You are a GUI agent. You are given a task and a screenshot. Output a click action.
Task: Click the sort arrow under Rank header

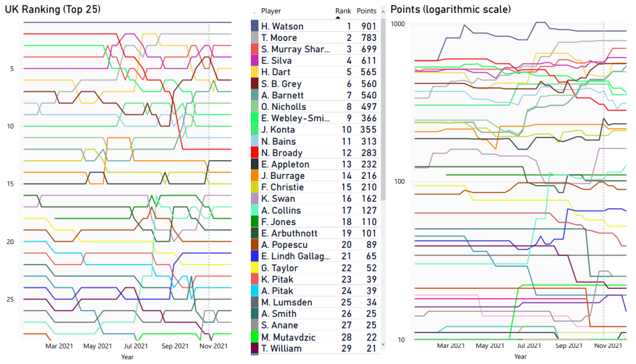pyautogui.click(x=338, y=18)
